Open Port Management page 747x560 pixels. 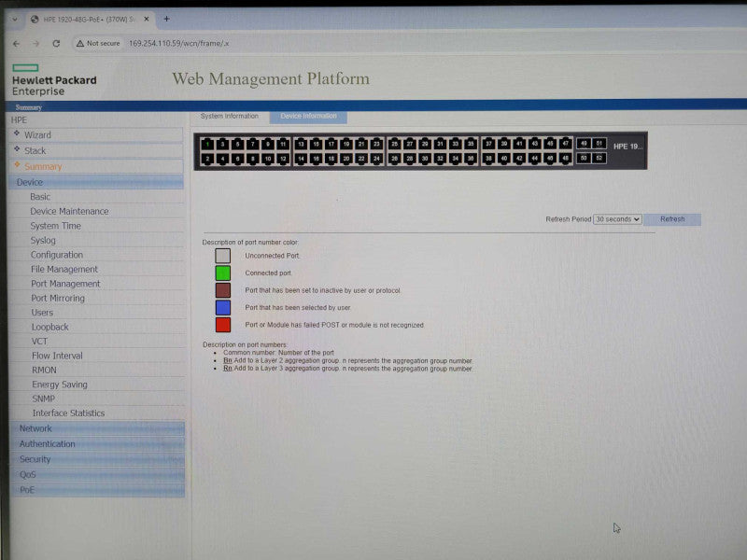[65, 284]
